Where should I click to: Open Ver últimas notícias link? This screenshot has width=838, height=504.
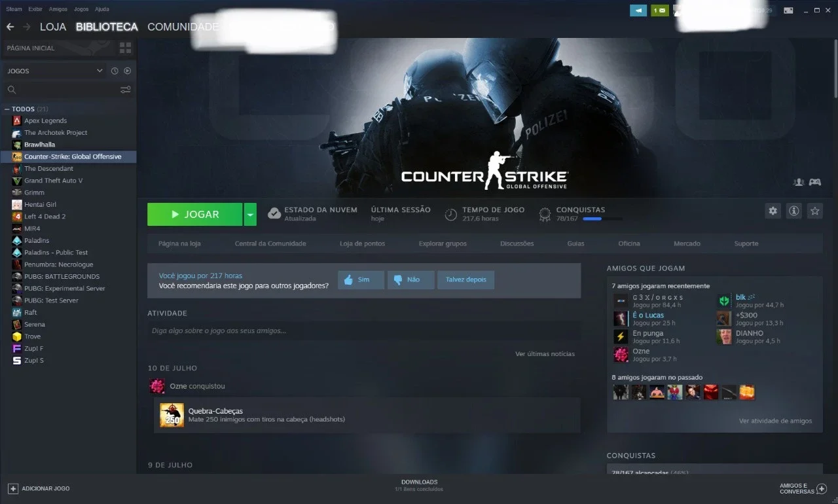545,354
